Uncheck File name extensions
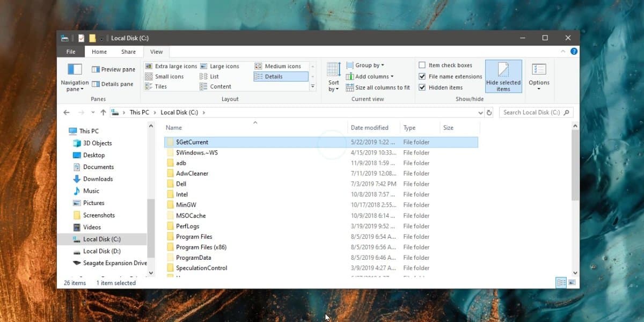This screenshot has width=644, height=322. point(450,77)
